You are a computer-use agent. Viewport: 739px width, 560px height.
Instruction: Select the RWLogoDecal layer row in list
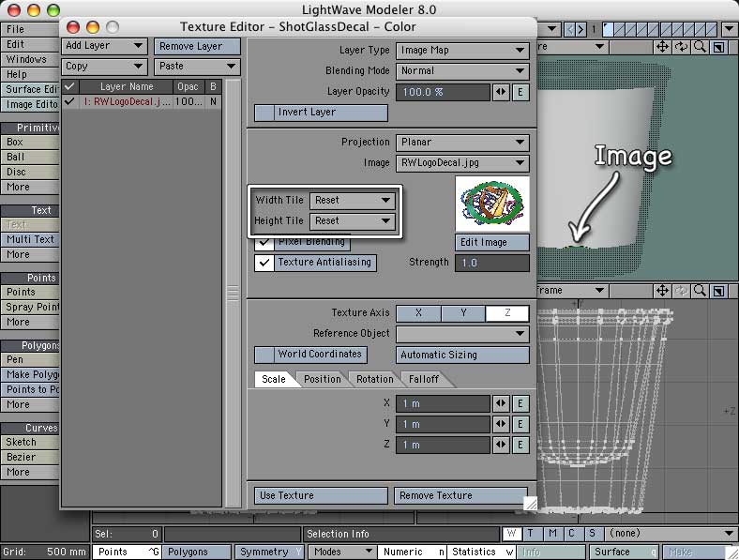coord(142,101)
